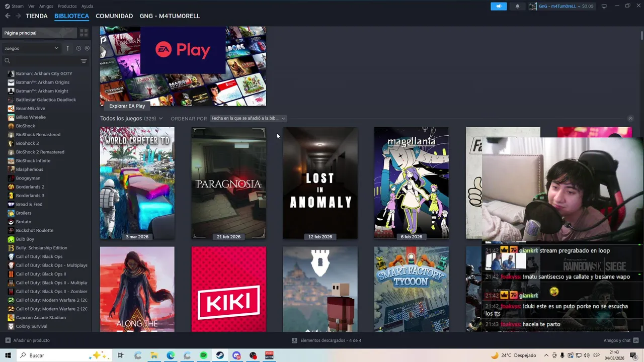Open Amigos y chat
Viewport: 644px width, 362px height.
coord(620,340)
